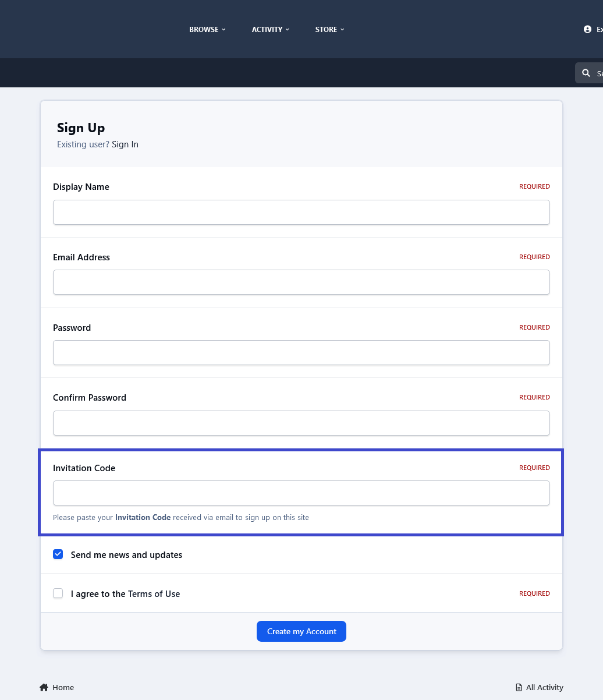603x700 pixels.
Task: Uncheck the Send me news and updates checkbox
Action: tap(58, 554)
